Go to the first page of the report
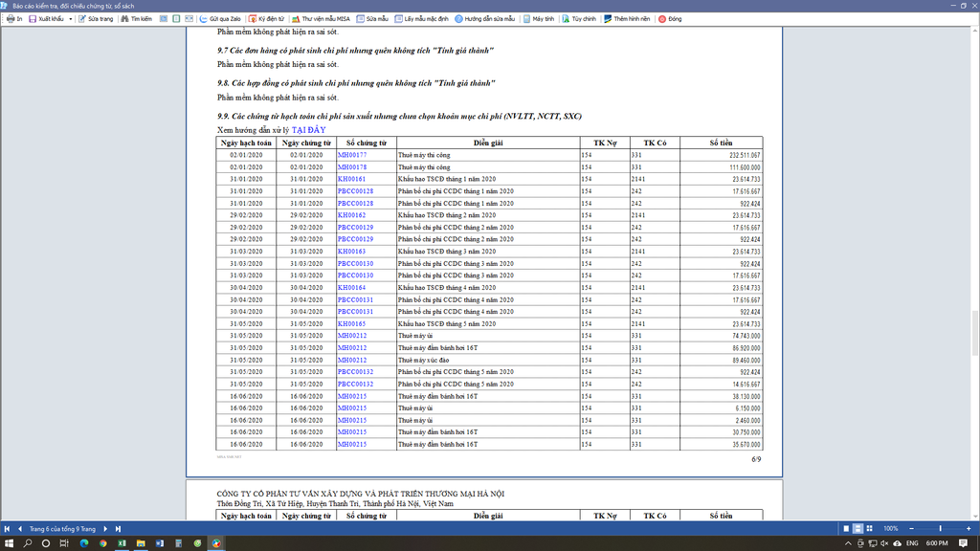 point(7,528)
